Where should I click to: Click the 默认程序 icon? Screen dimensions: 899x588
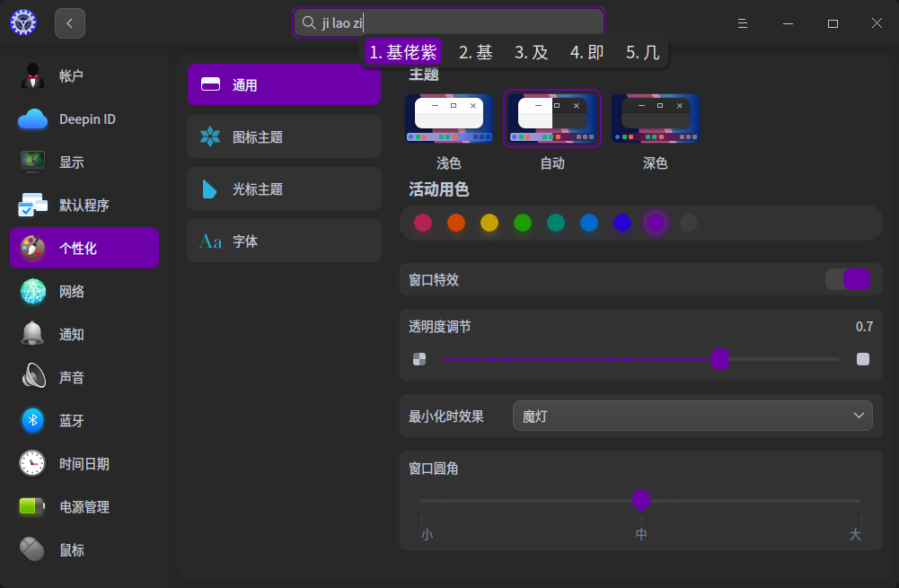(x=32, y=206)
